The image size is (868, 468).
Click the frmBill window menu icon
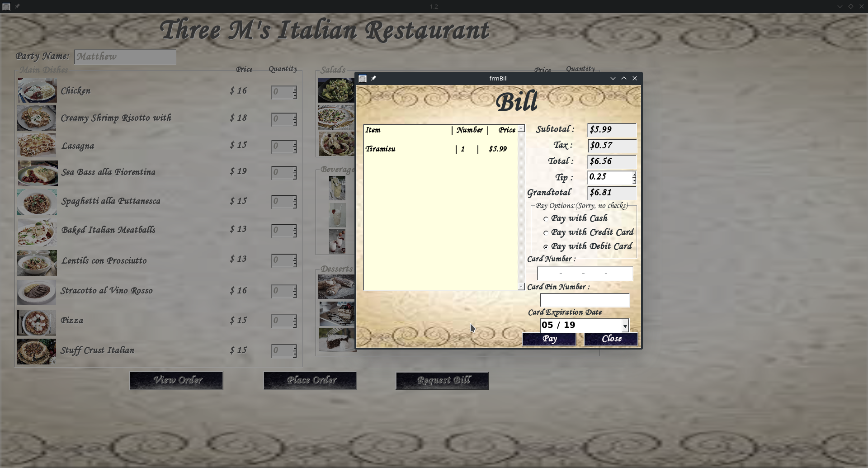(x=363, y=78)
